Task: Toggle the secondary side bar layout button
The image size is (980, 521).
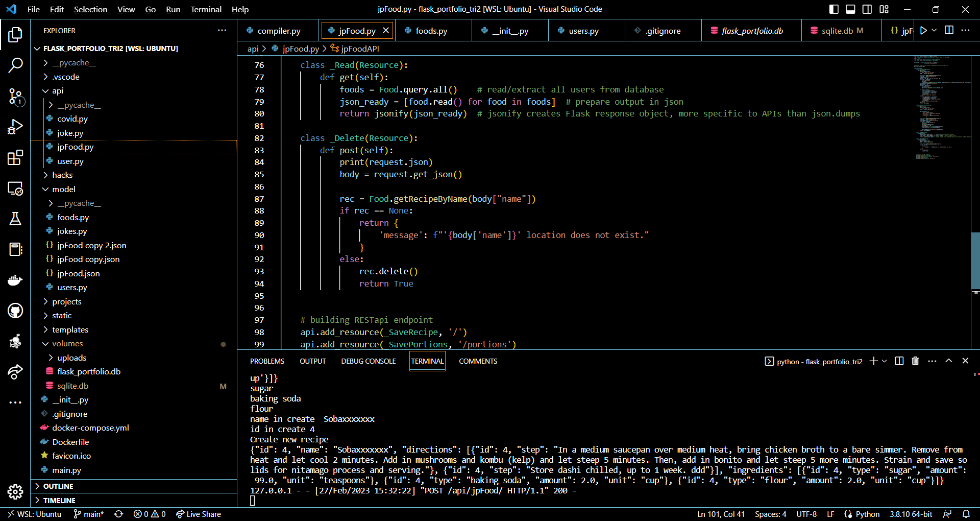Action: (x=867, y=9)
